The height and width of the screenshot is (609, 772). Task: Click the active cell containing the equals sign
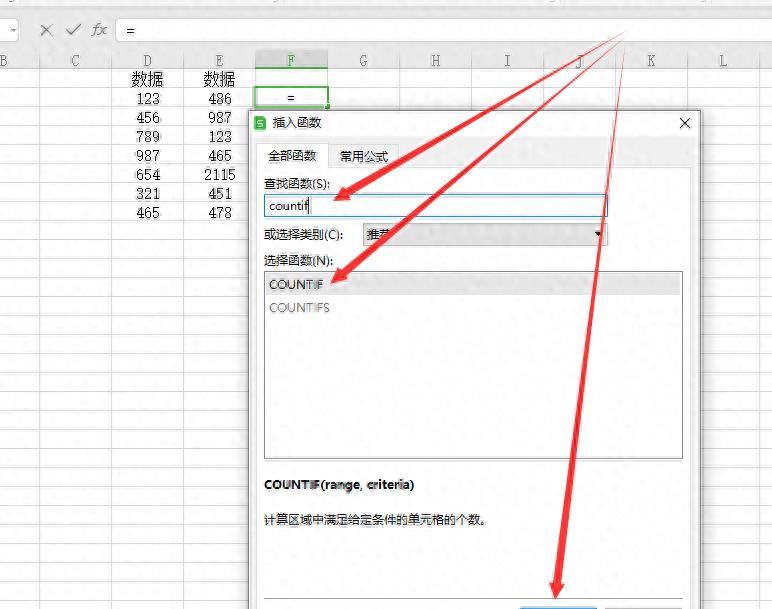click(291, 99)
